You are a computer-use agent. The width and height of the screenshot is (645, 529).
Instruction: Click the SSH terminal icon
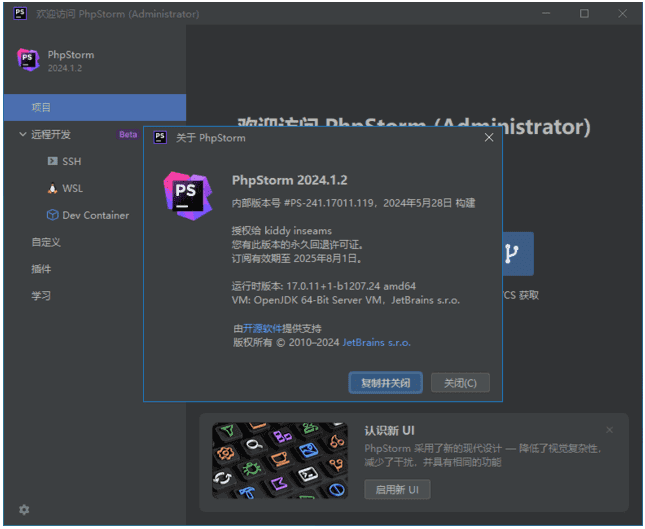[53, 161]
